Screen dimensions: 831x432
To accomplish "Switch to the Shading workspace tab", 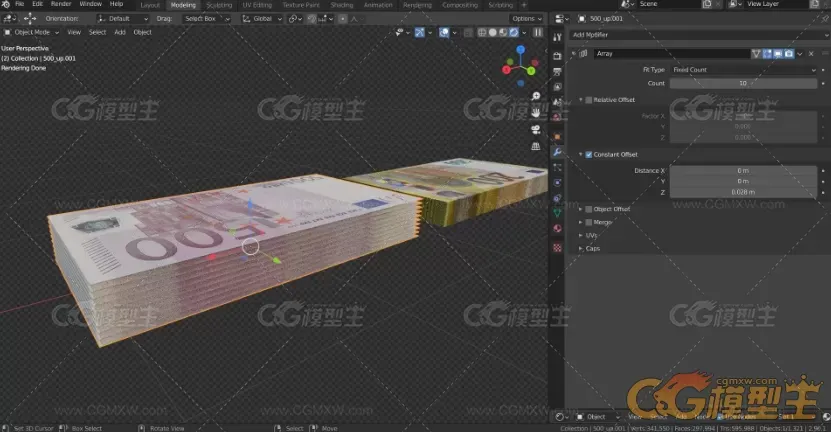I will 341,5.
